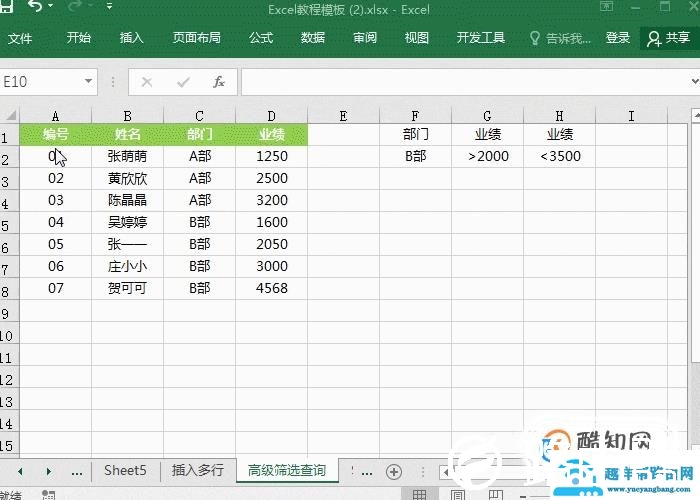Click the Insert Function fx icon
The image size is (700, 500).
[219, 82]
